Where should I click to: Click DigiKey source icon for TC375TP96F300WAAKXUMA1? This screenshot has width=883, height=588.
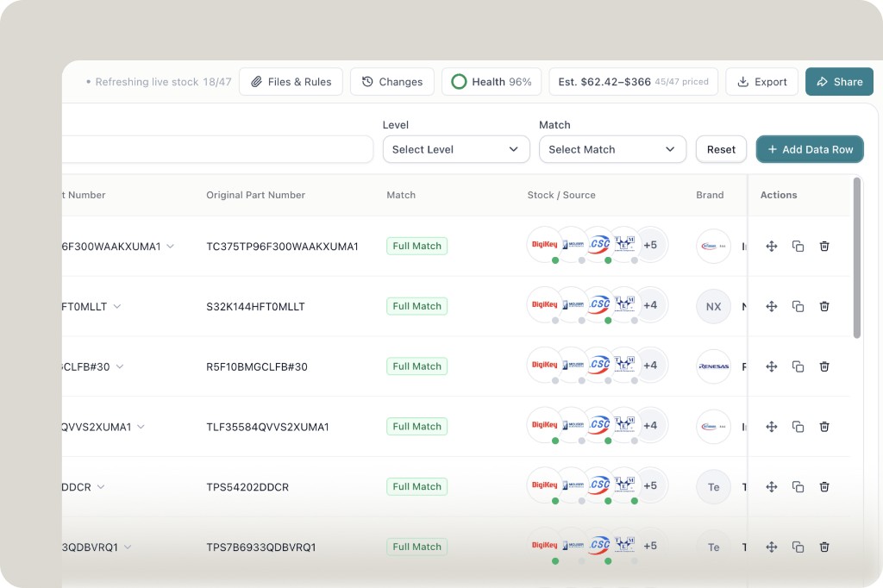tap(544, 245)
